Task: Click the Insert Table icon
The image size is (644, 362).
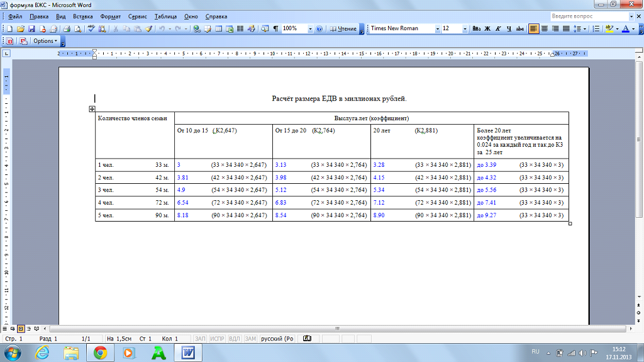Action: tap(218, 29)
